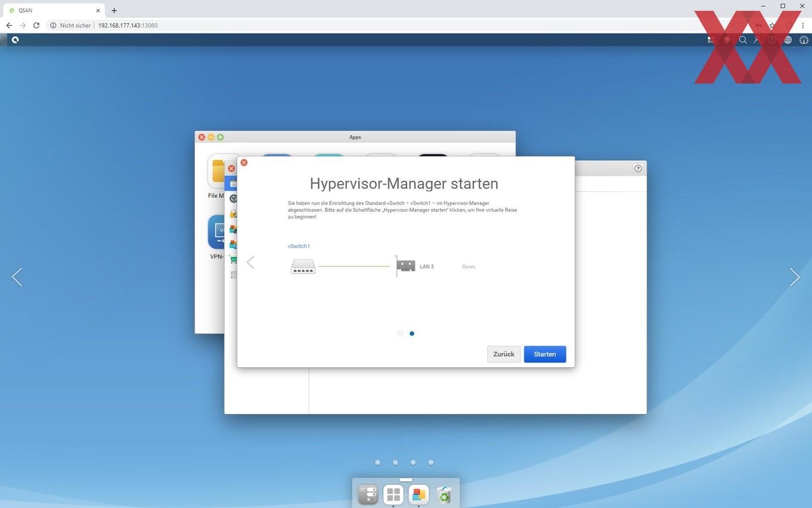Click the LAN 3 label
Viewport: 812px width, 508px height.
(427, 267)
